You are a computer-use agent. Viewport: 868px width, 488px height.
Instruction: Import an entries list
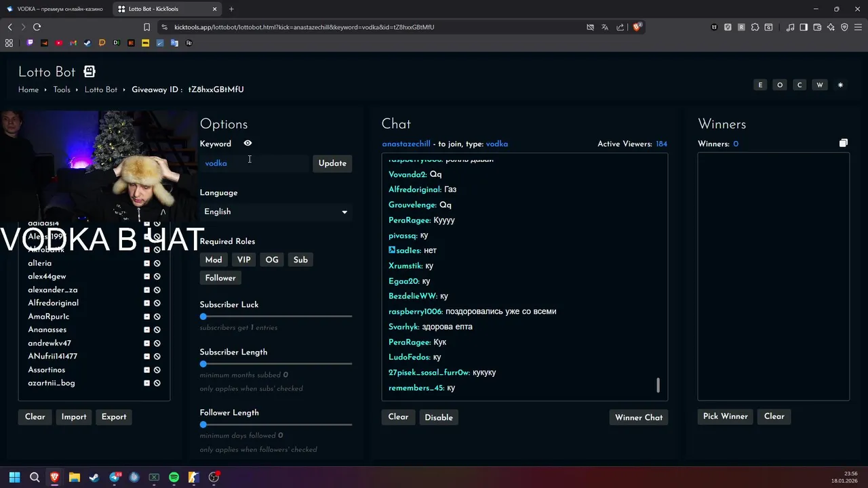tap(74, 417)
